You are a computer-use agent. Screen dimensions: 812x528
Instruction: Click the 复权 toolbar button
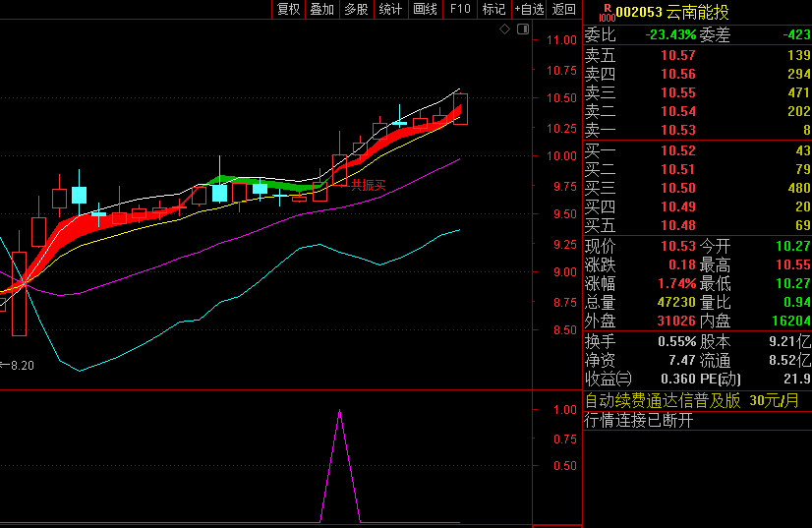pyautogui.click(x=288, y=9)
